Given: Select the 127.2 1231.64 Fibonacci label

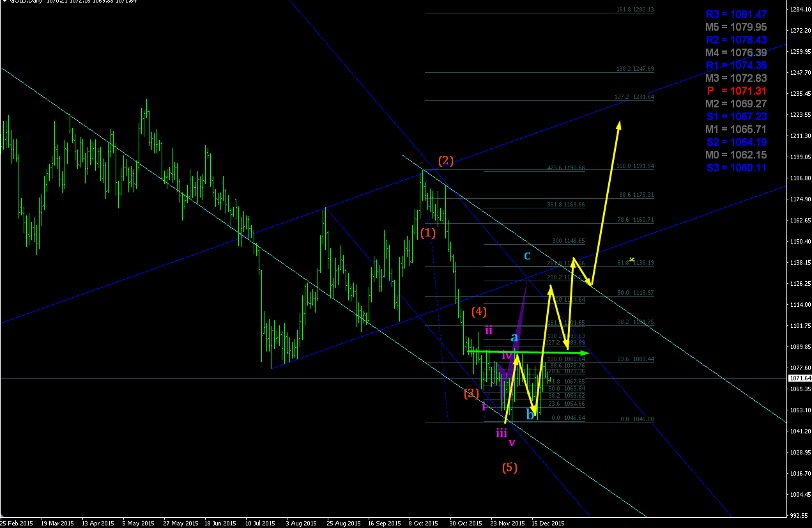Looking at the screenshot, I should pyautogui.click(x=635, y=97).
